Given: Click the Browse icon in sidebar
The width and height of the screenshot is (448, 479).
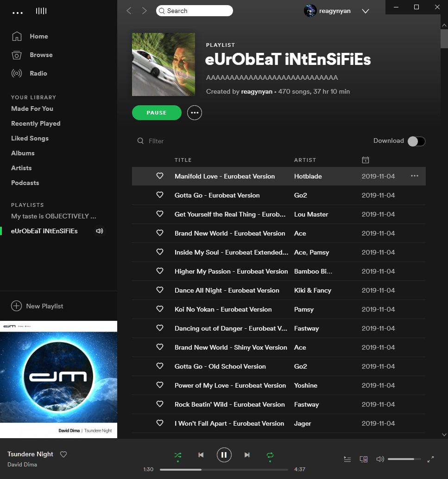Looking at the screenshot, I should (x=17, y=55).
